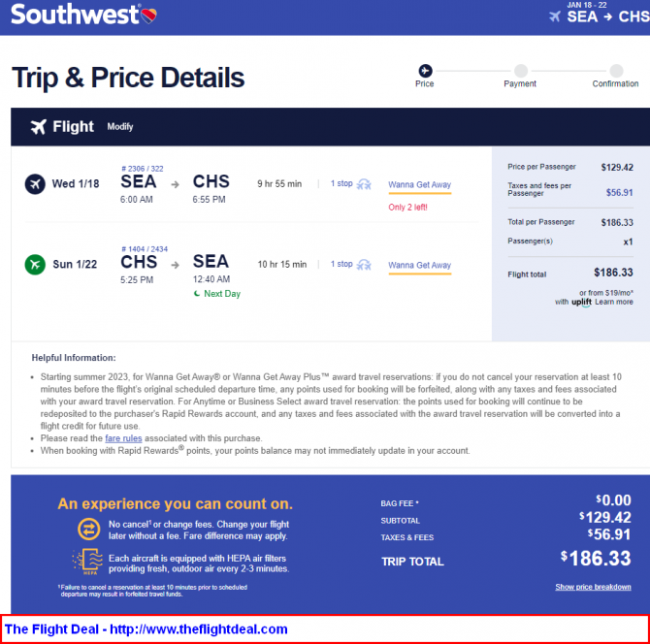Open the Wanna Get Away fare on return flight
This screenshot has width=650, height=644.
(x=419, y=265)
